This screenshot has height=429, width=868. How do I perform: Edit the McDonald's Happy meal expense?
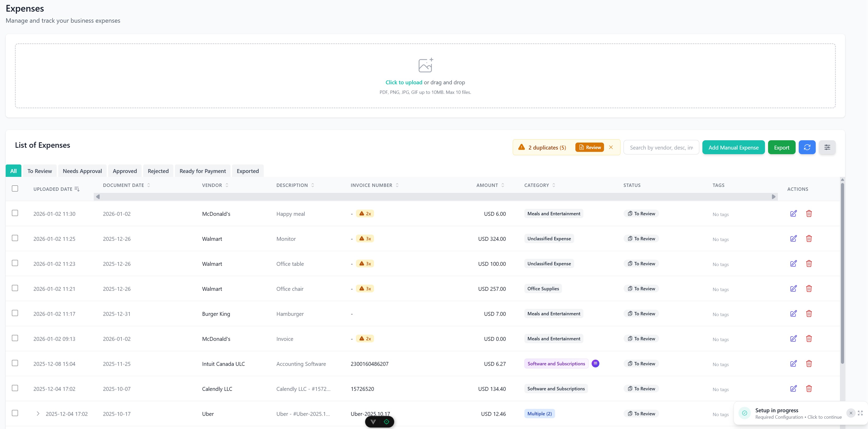[794, 213]
